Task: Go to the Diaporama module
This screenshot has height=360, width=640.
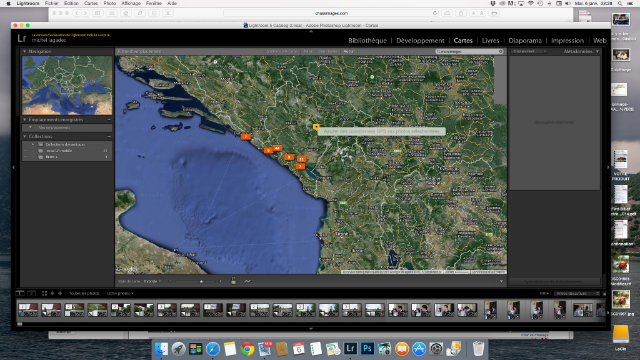Action: click(x=525, y=40)
